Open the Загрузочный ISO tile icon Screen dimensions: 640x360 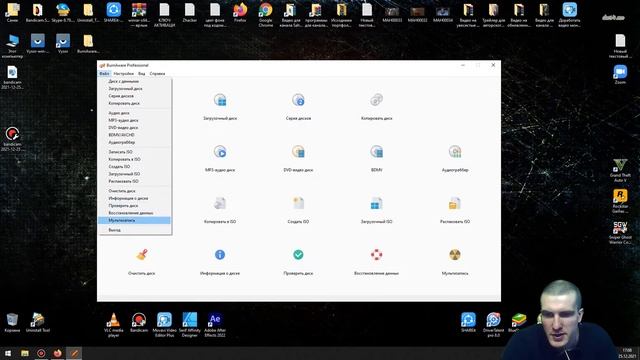click(x=376, y=203)
